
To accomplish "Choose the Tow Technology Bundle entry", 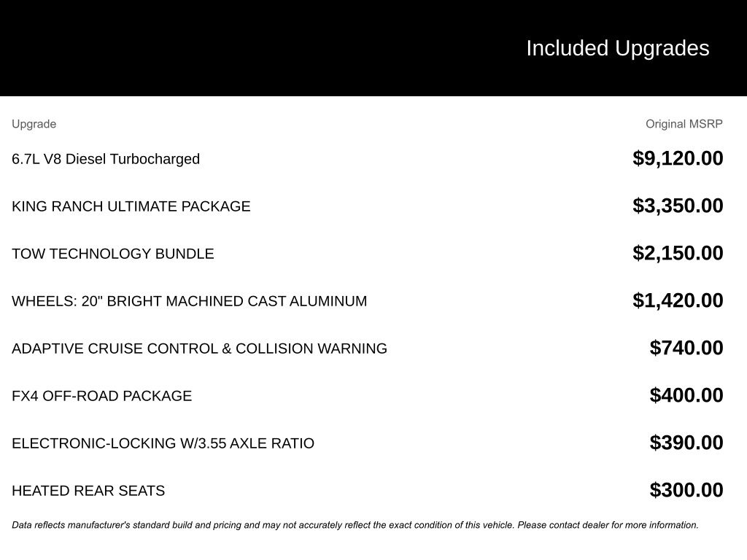I will [113, 254].
